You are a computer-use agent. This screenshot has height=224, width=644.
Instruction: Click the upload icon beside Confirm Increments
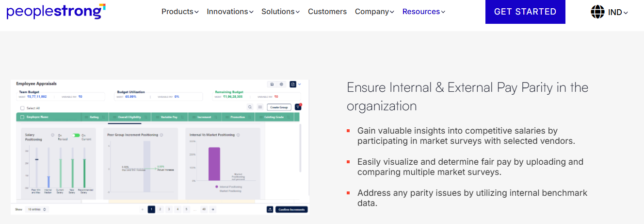coord(270,209)
